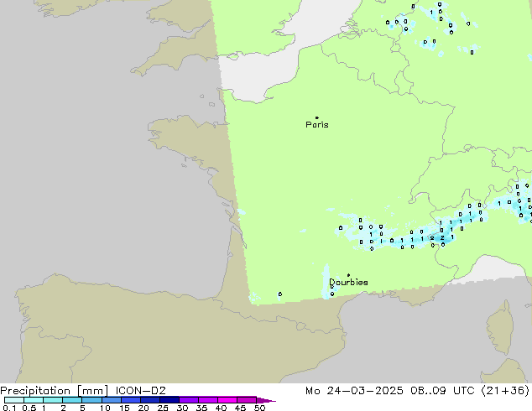
Task: Click the "(21+36)" forecast run text
Action: pos(505,391)
